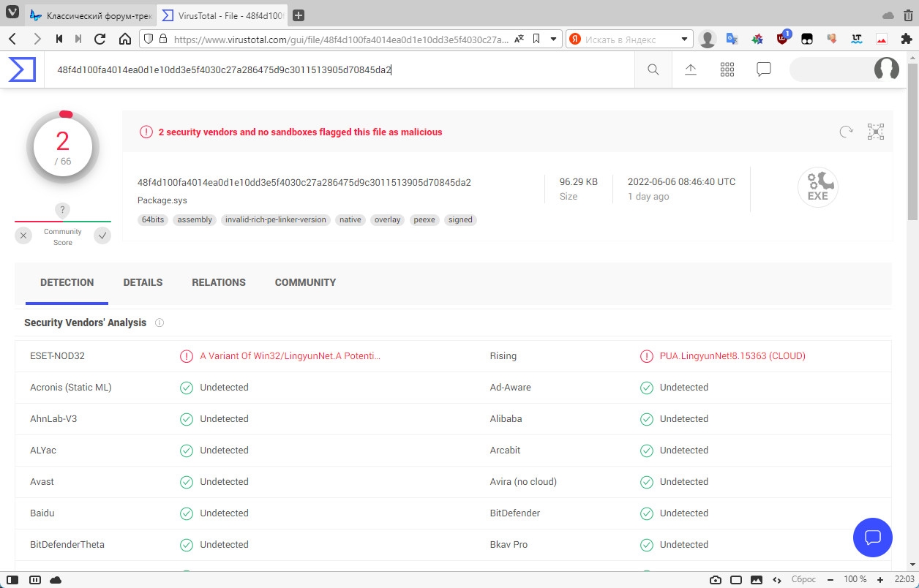Toggle the side panel in status bar
Image resolution: width=919 pixels, height=588 pixels.
click(12, 579)
